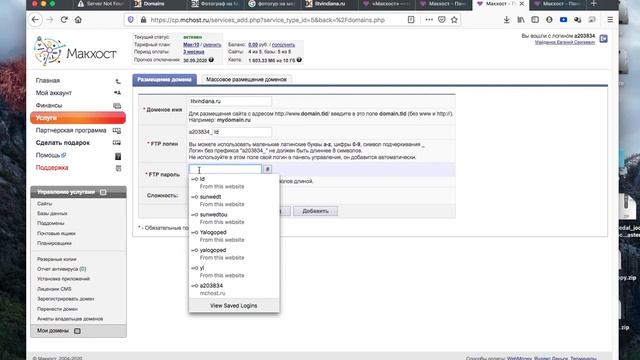
Task: Open the browser home page icon
Action: point(78,20)
